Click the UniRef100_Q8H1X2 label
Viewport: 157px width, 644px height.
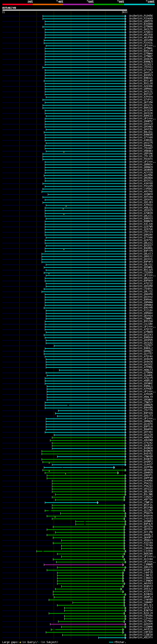coord(141,257)
